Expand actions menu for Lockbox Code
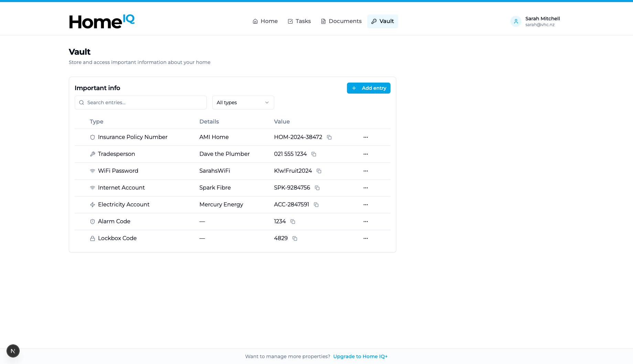This screenshot has height=364, width=633. point(366,238)
